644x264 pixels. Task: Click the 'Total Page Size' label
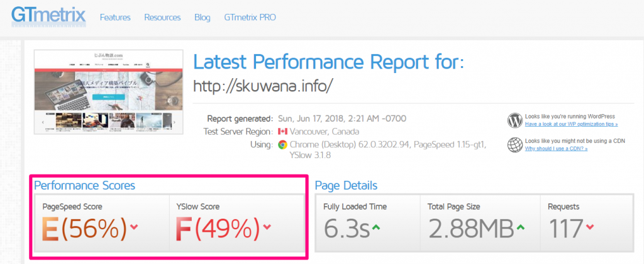point(454,207)
